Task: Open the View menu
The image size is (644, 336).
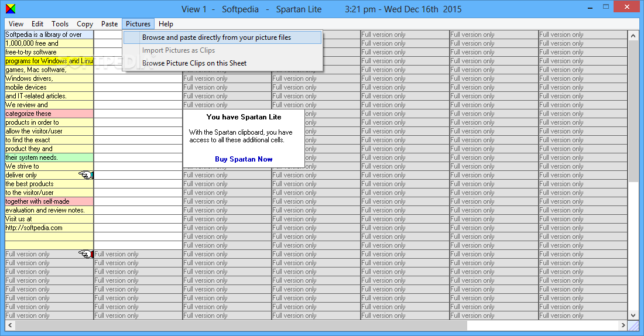Action: (16, 24)
